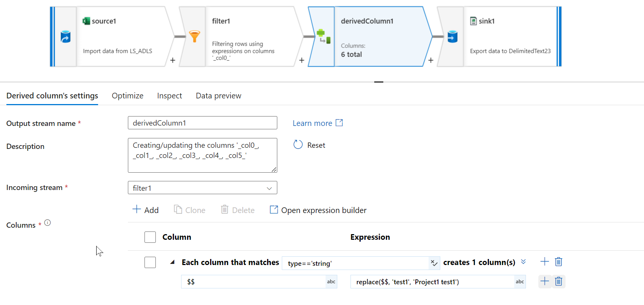Screen dimensions: 644x305
Task: Select the filter1 funnel icon
Action: (194, 37)
